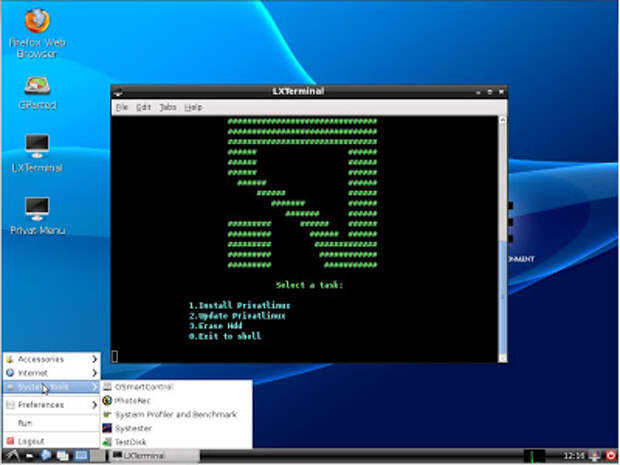Screen dimensions: 620x465
Task: Click the clock in the taskbar
Action: click(574, 456)
